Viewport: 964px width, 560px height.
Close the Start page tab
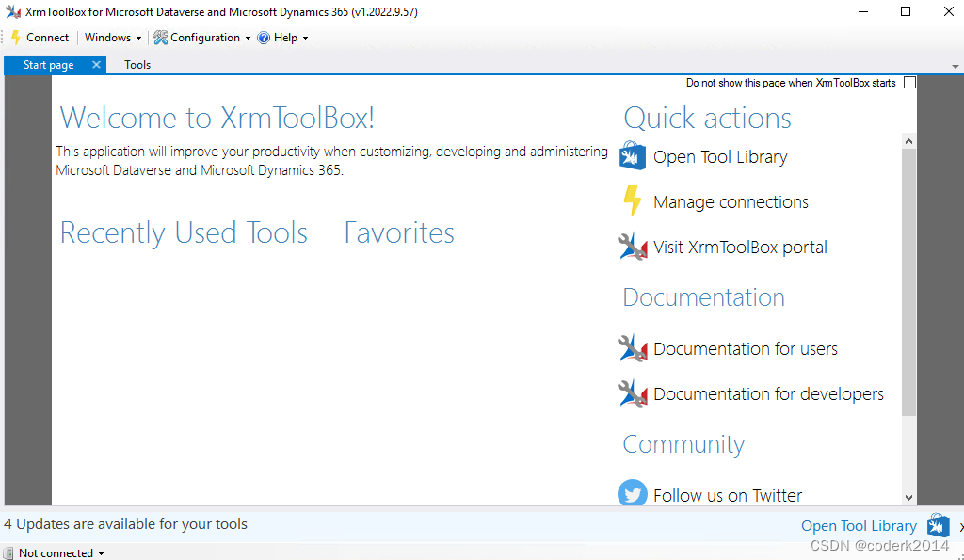click(x=96, y=64)
